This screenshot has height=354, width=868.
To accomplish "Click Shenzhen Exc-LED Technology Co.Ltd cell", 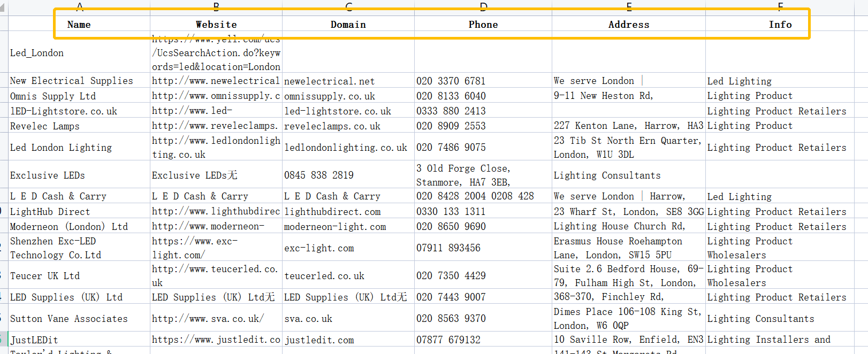I will 79,248.
